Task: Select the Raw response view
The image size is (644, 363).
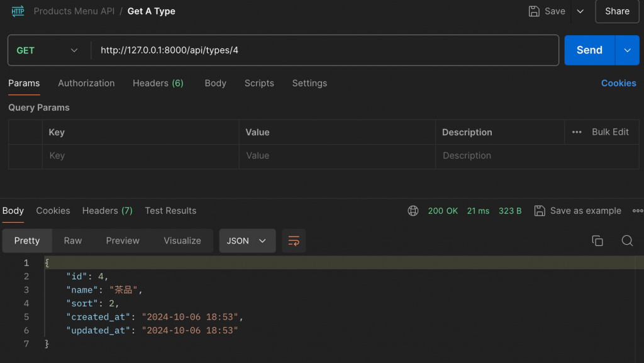Action: (x=73, y=241)
